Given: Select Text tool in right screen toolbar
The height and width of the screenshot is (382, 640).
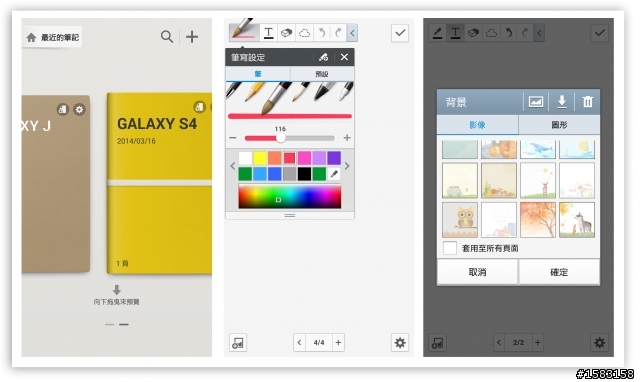Looking at the screenshot, I should coord(456,33).
